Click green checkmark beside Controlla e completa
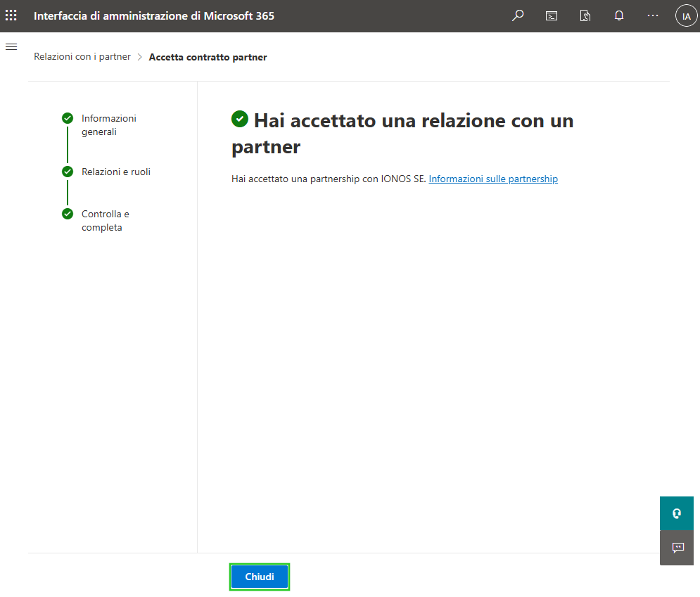Image resolution: width=700 pixels, height=597 pixels. 68,214
